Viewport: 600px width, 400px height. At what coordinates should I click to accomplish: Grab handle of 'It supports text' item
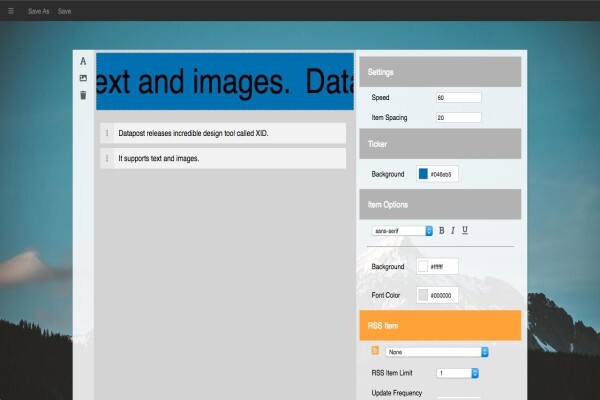(x=107, y=158)
